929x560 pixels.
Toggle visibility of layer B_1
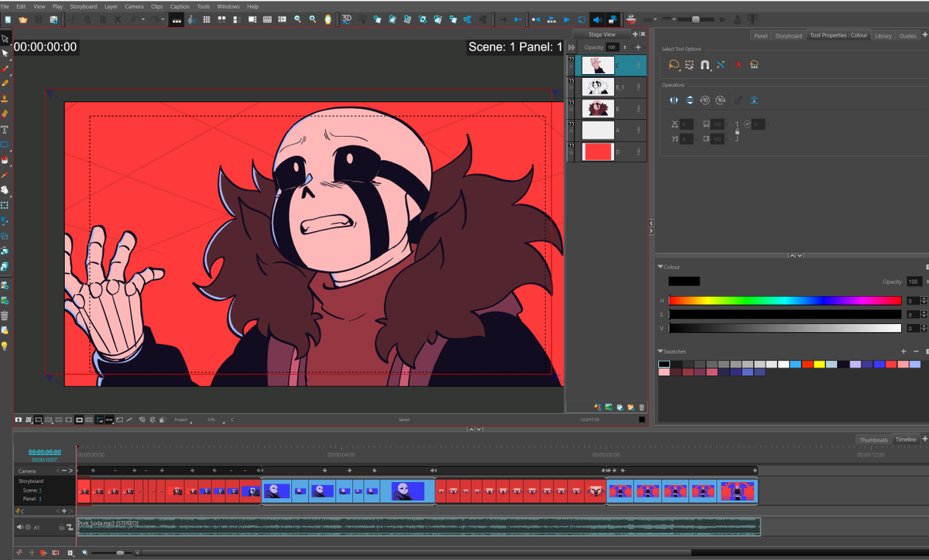click(572, 80)
